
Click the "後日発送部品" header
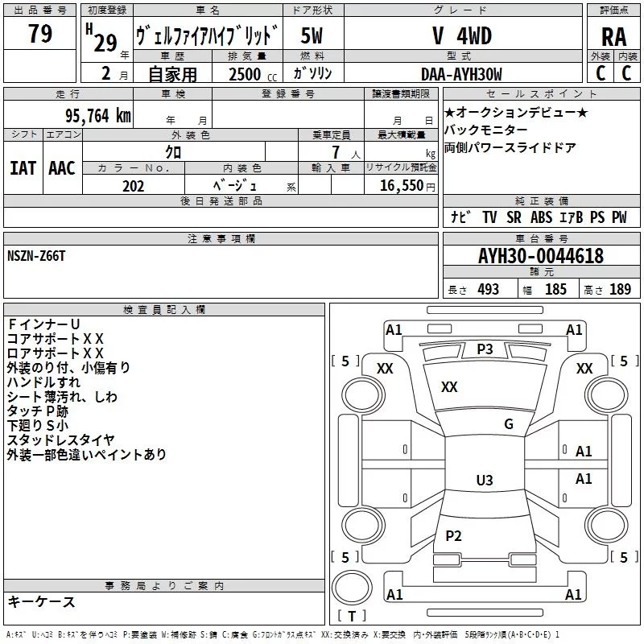pyautogui.click(x=221, y=200)
